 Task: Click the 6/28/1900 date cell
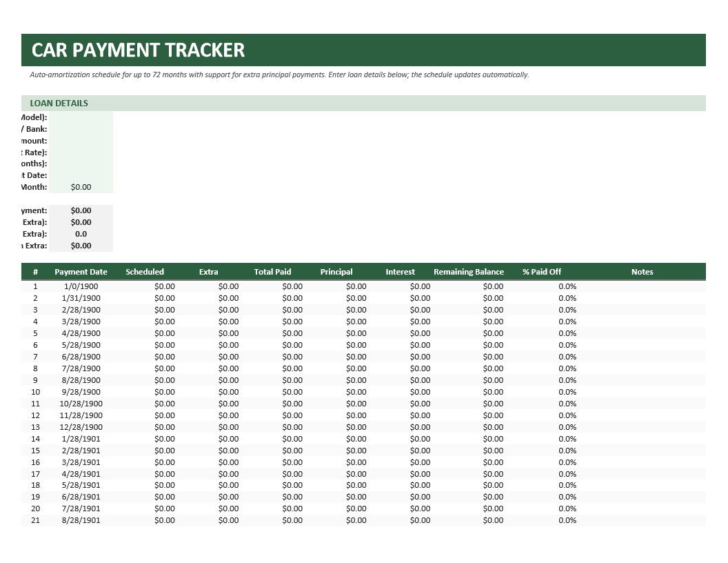81,356
